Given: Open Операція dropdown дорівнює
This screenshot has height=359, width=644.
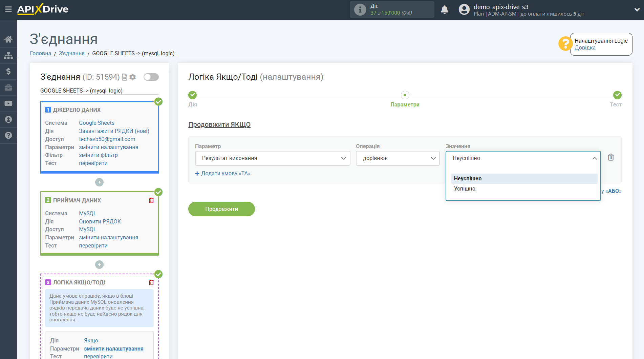Looking at the screenshot, I should (398, 158).
